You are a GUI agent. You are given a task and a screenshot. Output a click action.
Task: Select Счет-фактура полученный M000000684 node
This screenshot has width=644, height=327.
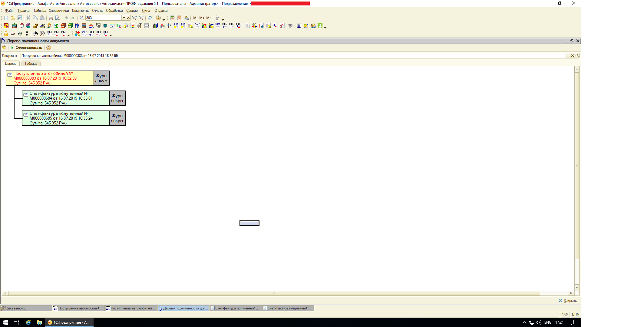point(66,98)
